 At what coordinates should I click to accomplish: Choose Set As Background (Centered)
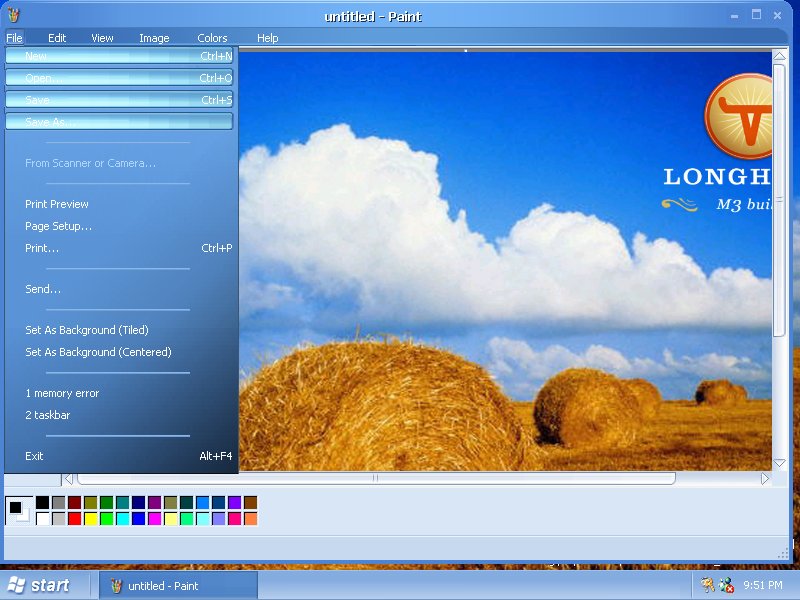click(98, 352)
